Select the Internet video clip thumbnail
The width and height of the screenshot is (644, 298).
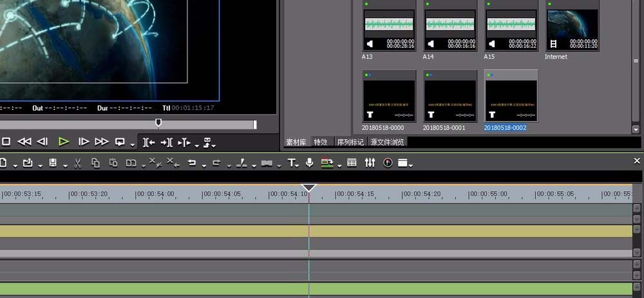coord(573,24)
